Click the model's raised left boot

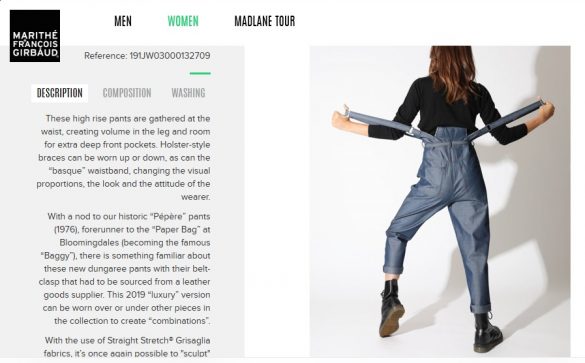point(391,308)
